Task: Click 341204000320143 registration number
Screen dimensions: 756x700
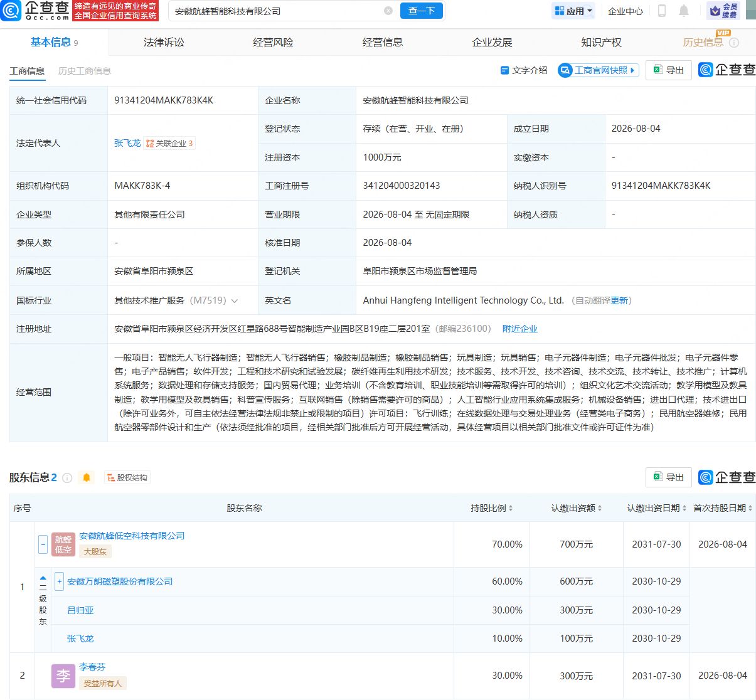Action: [402, 186]
